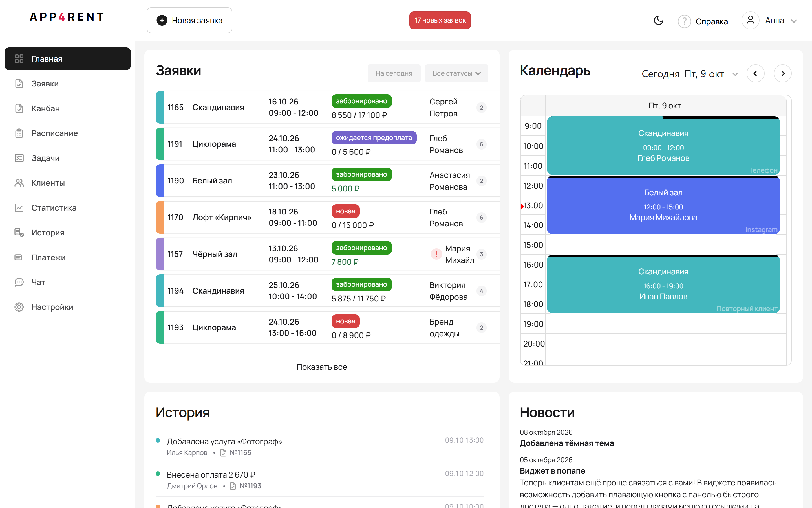Click the Клиенты people icon
Screen dimensions: 812x508
(x=19, y=183)
